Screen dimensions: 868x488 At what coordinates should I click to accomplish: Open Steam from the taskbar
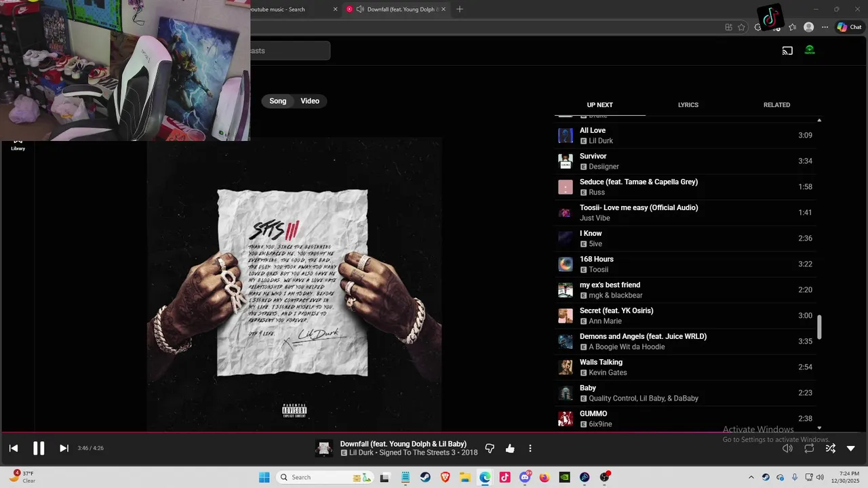(425, 477)
